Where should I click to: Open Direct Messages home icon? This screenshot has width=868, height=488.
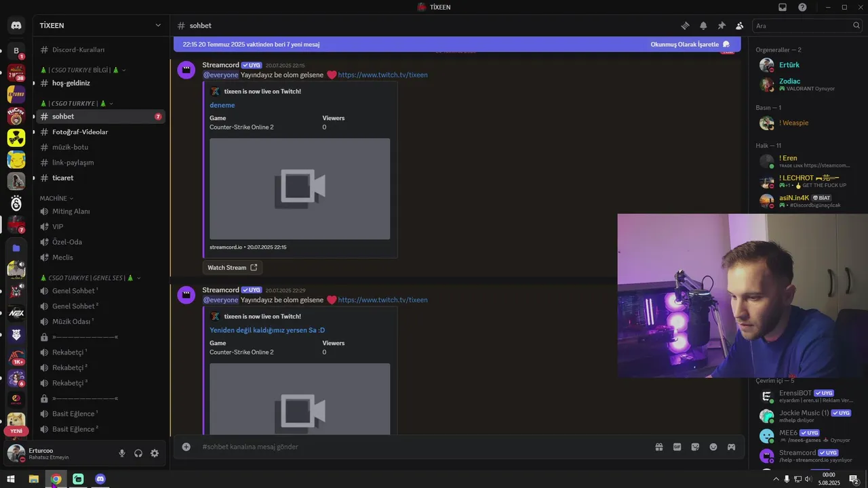16,26
